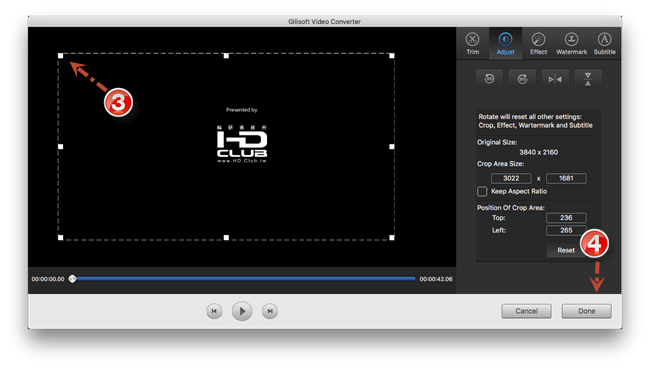Open the Subtitle tab
Screen dimensions: 650x369
(x=604, y=44)
